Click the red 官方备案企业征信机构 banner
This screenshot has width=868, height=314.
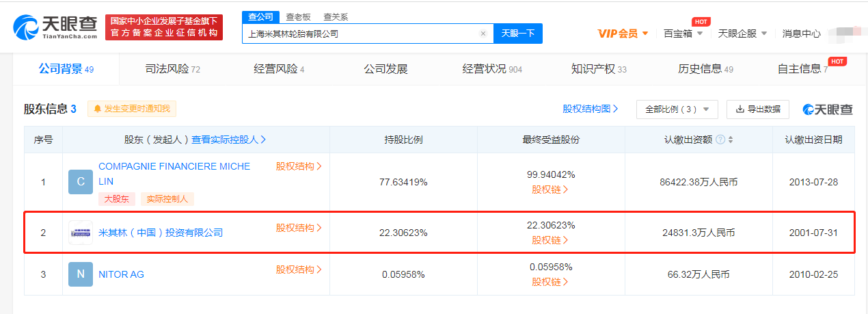[x=164, y=27]
